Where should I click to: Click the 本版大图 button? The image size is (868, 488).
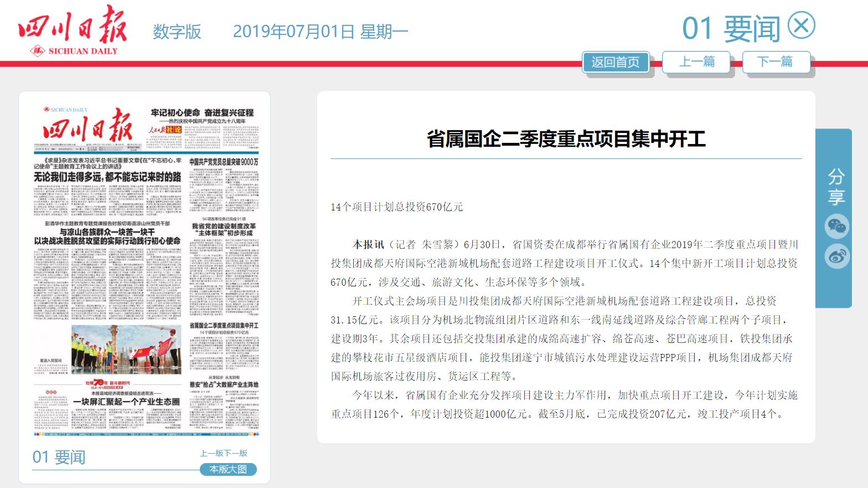click(228, 469)
